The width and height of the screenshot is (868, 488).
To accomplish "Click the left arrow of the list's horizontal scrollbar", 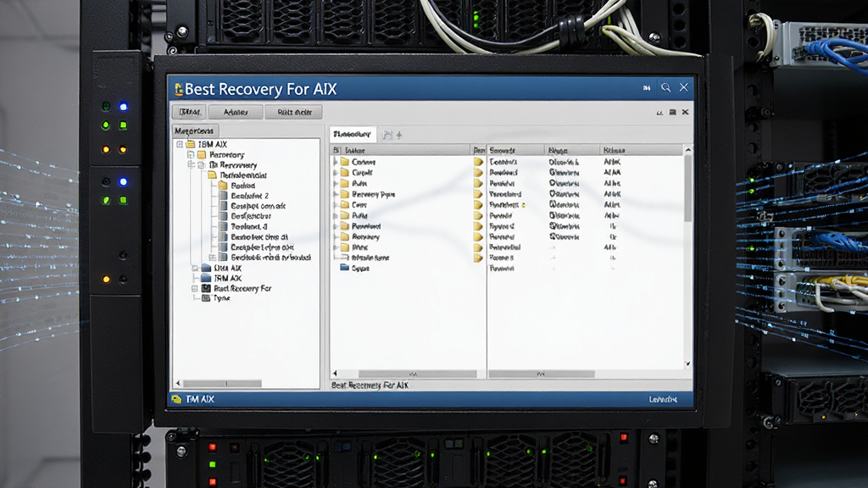I will click(x=334, y=374).
